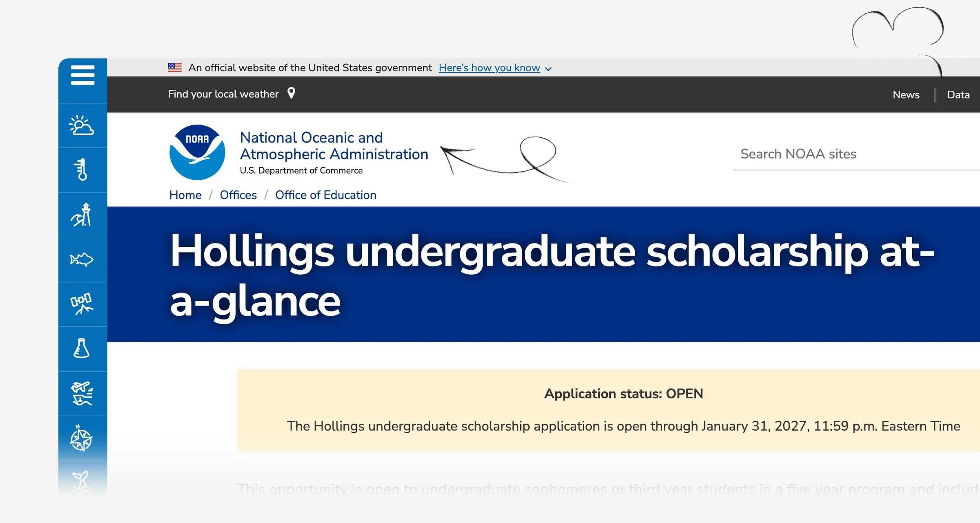Screen dimensions: 980x523
Task: Click the NOAA circular logo
Action: point(197,152)
